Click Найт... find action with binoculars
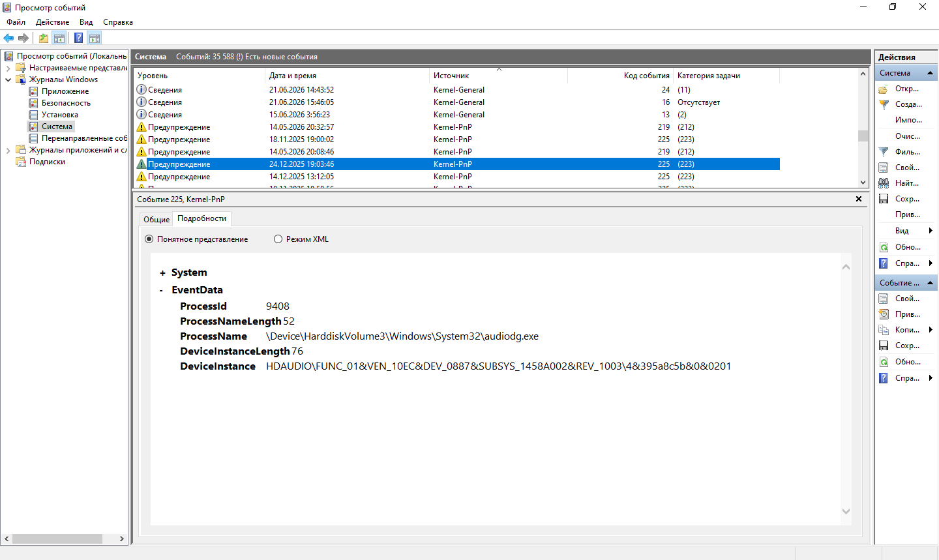939x560 pixels. pos(906,183)
